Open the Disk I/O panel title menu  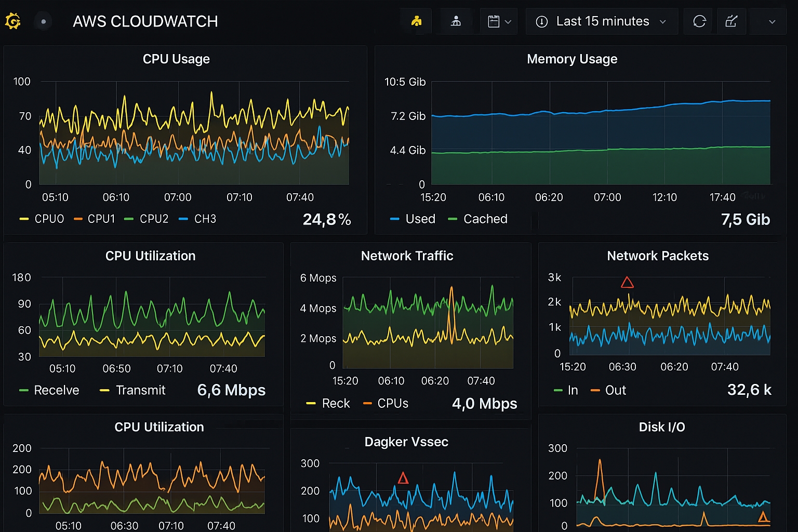662,427
